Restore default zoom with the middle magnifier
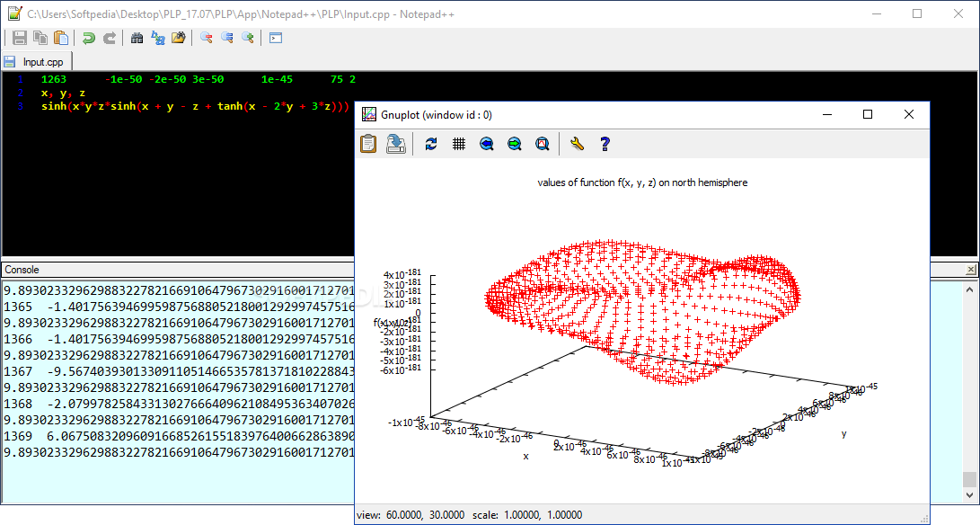 227,38
